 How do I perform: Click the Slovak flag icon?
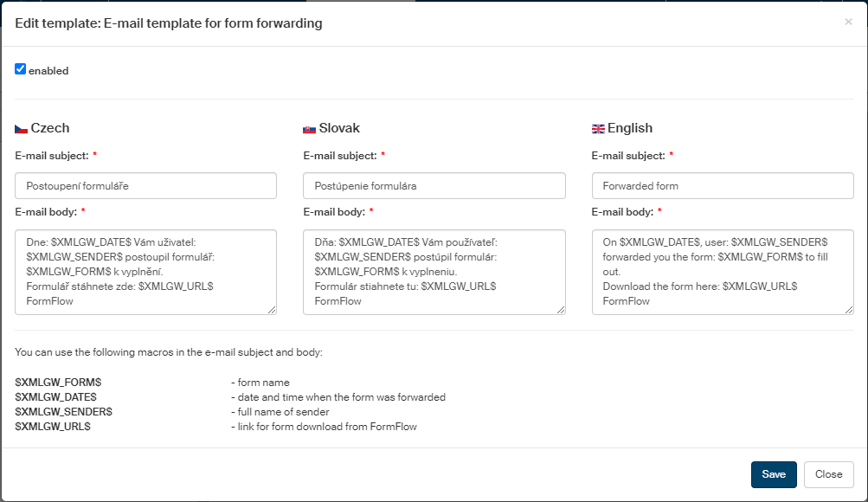pos(310,129)
